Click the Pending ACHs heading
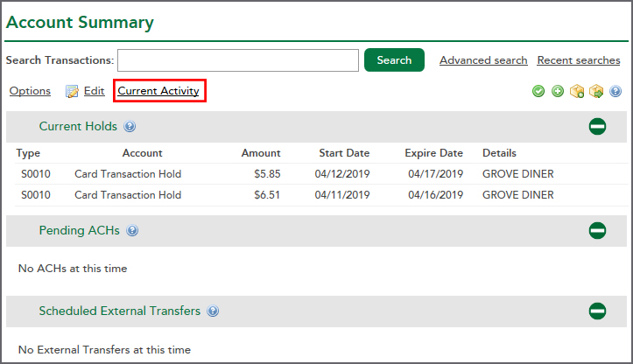Screen dimensions: 633x364 (x=79, y=230)
